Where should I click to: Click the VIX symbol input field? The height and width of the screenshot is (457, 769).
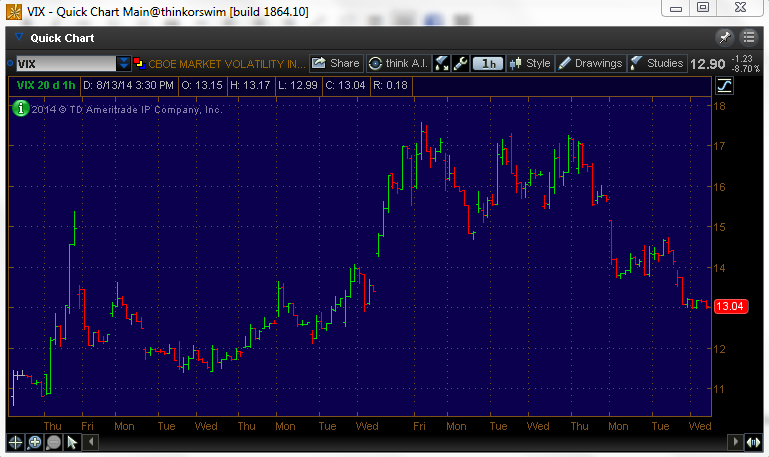coord(66,64)
